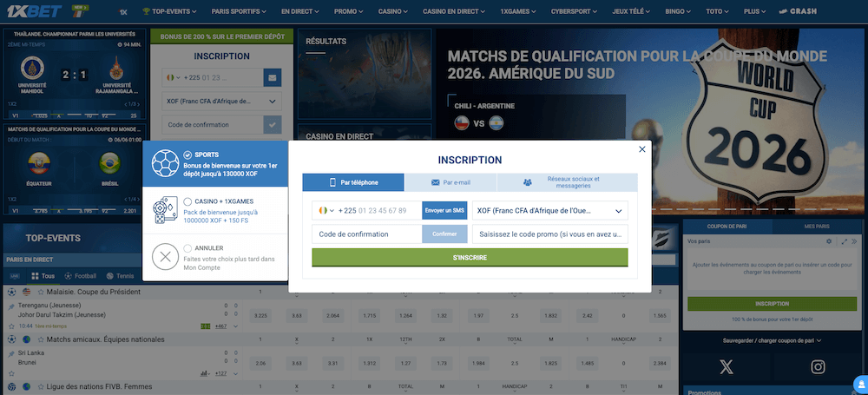Open the 1xBet logo home link

36,10
